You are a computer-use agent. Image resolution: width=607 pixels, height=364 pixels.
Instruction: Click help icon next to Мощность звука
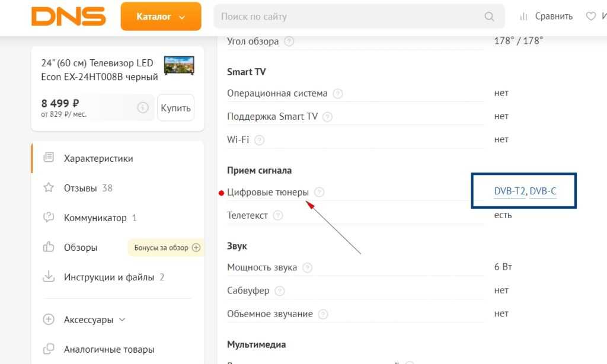pyautogui.click(x=307, y=268)
